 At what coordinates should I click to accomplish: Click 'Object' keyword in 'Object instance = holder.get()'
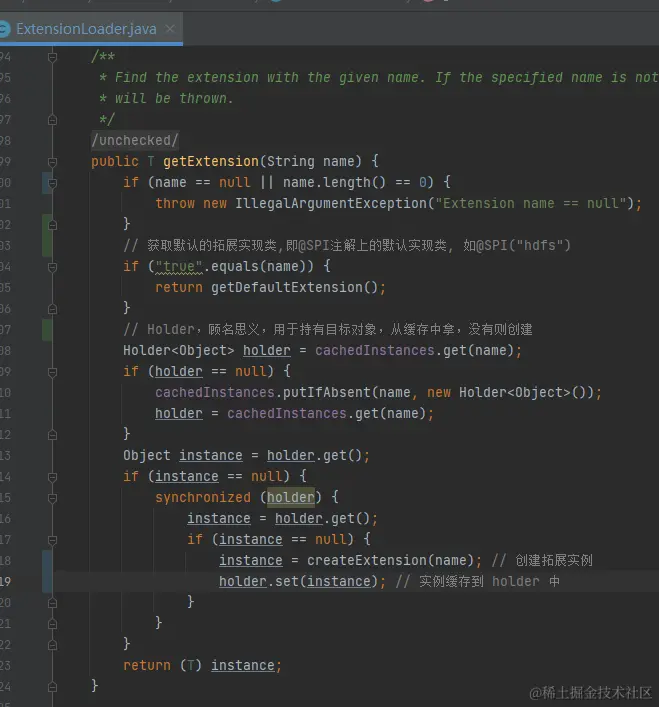point(147,455)
